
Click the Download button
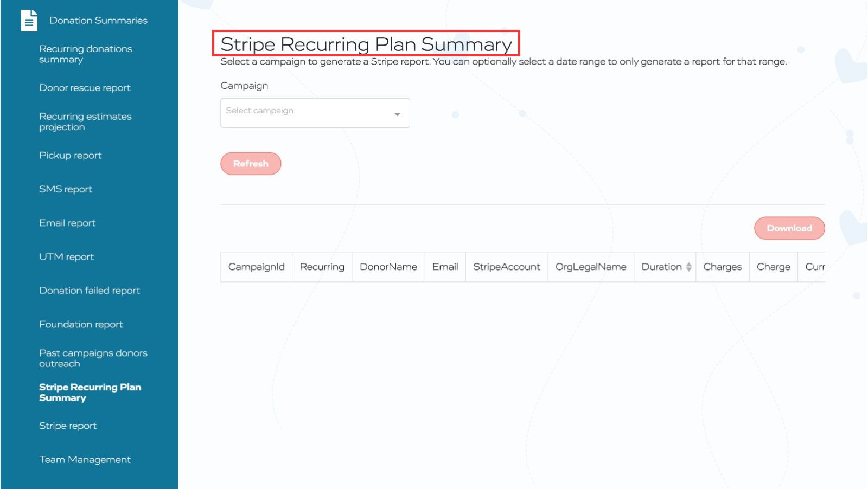[x=789, y=228]
